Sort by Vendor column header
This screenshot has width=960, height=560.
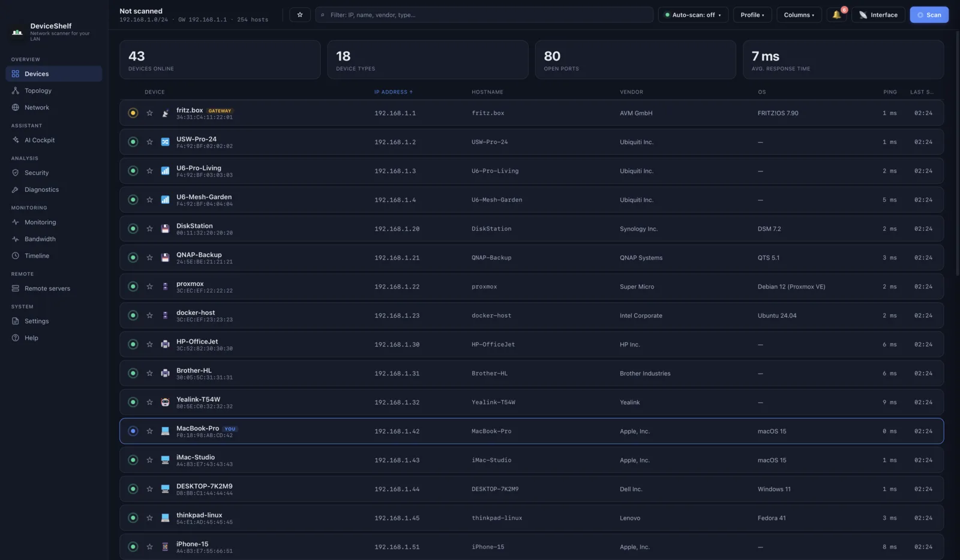[631, 92]
